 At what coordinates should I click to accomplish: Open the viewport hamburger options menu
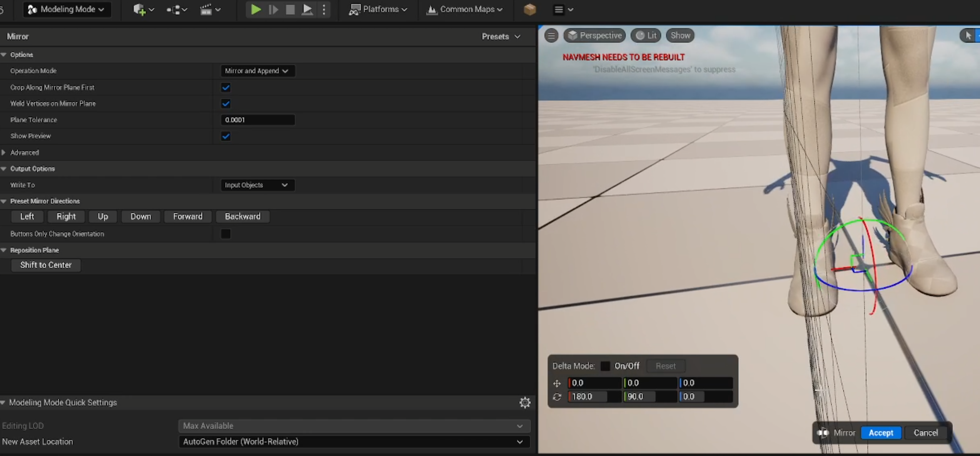tap(551, 36)
